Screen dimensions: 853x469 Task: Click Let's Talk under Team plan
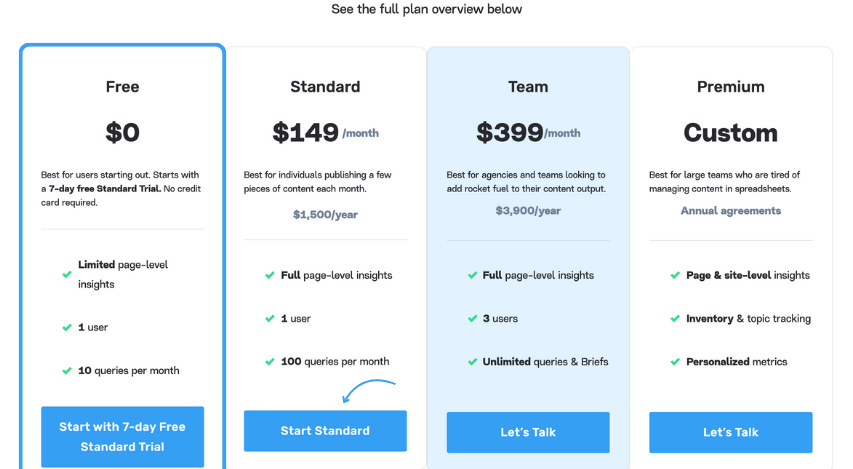coord(528,433)
